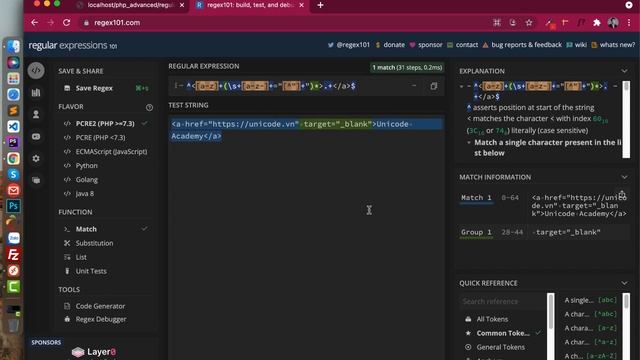Open Skype from the dock
640x360 pixels.
[x=13, y=174]
